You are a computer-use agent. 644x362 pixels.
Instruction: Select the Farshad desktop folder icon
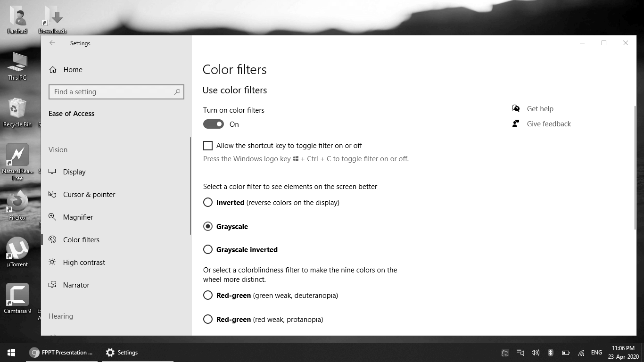tap(17, 20)
